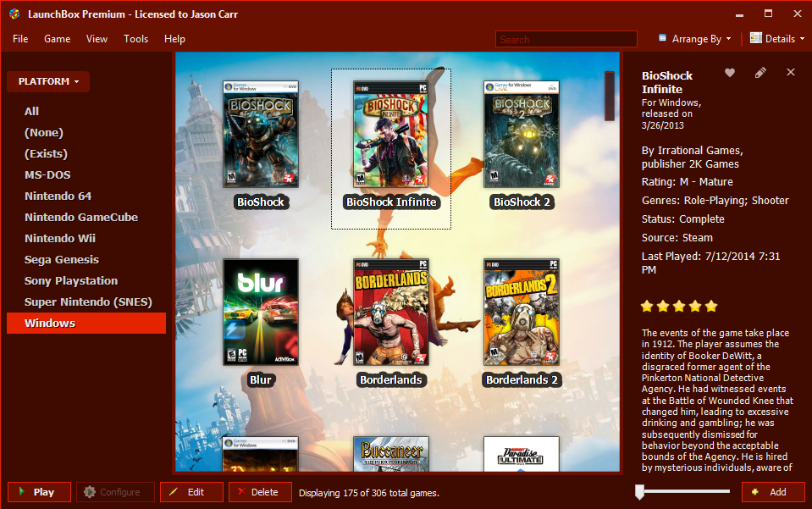This screenshot has height=509, width=812.
Task: Select the Buccaneer game cover
Action: pyautogui.click(x=391, y=454)
